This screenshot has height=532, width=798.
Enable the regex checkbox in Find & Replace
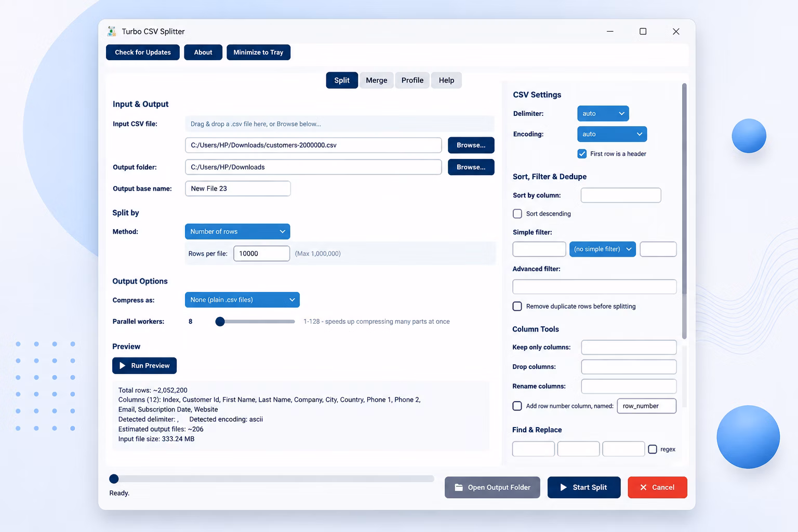[x=653, y=449]
